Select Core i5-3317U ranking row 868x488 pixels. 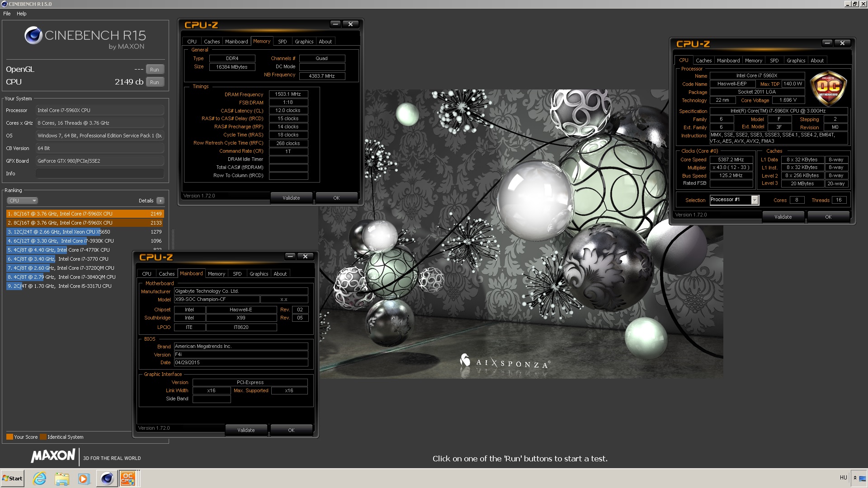point(69,286)
